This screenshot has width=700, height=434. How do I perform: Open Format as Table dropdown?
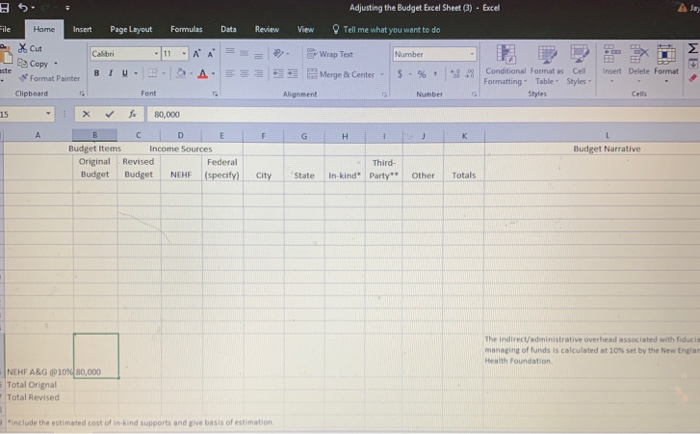(x=547, y=65)
